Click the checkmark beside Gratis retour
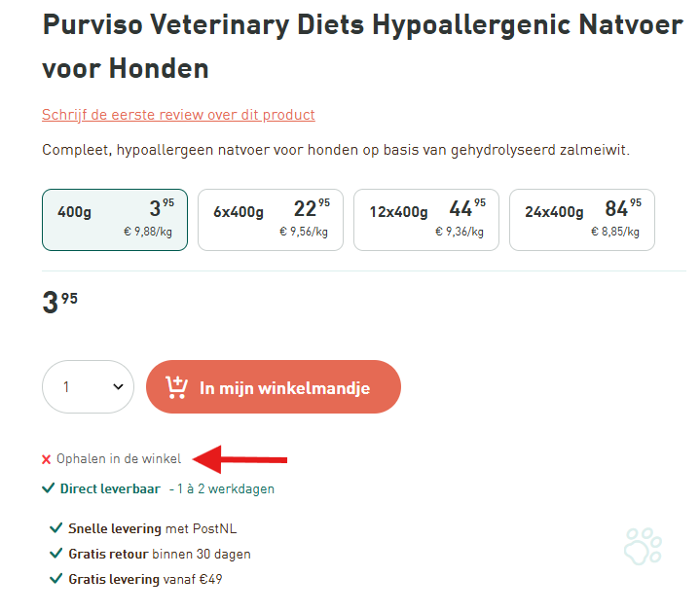This screenshot has width=700, height=613. point(55,554)
